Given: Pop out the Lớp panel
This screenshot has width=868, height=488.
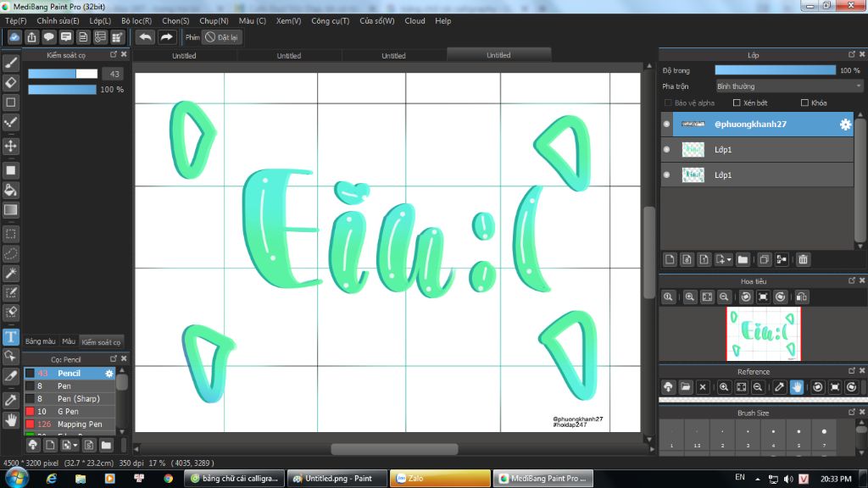Looking at the screenshot, I should click(x=851, y=54).
